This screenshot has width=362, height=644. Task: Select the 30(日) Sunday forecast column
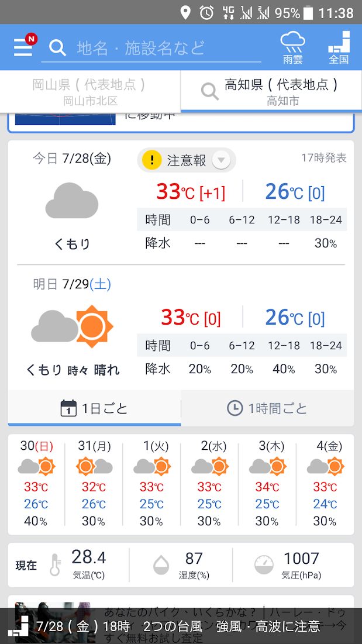36,483
